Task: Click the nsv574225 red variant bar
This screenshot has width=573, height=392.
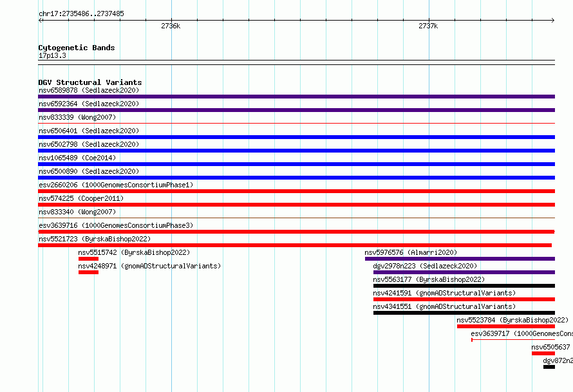Action: pos(296,205)
